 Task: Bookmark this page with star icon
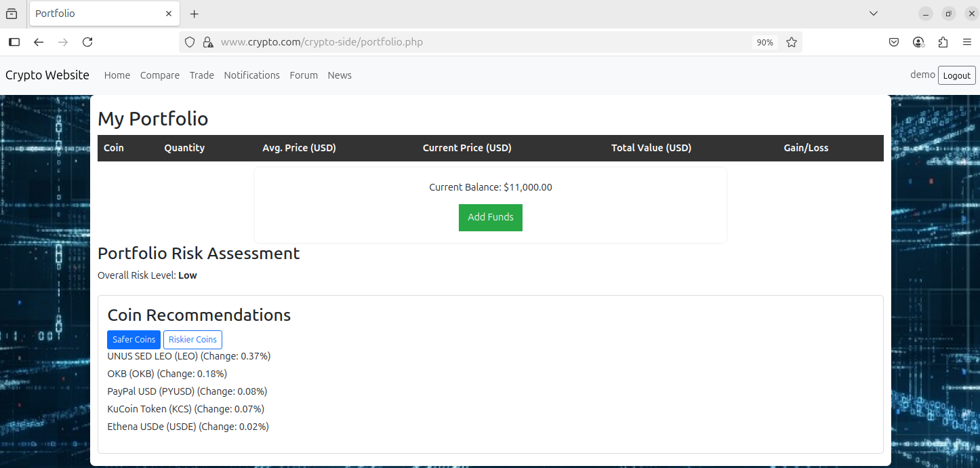pos(791,42)
